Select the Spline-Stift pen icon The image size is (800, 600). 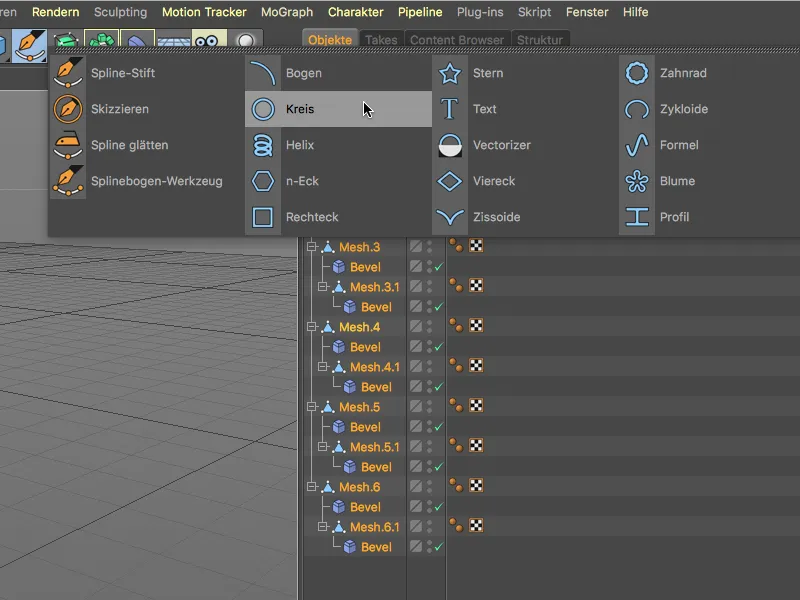coord(68,72)
